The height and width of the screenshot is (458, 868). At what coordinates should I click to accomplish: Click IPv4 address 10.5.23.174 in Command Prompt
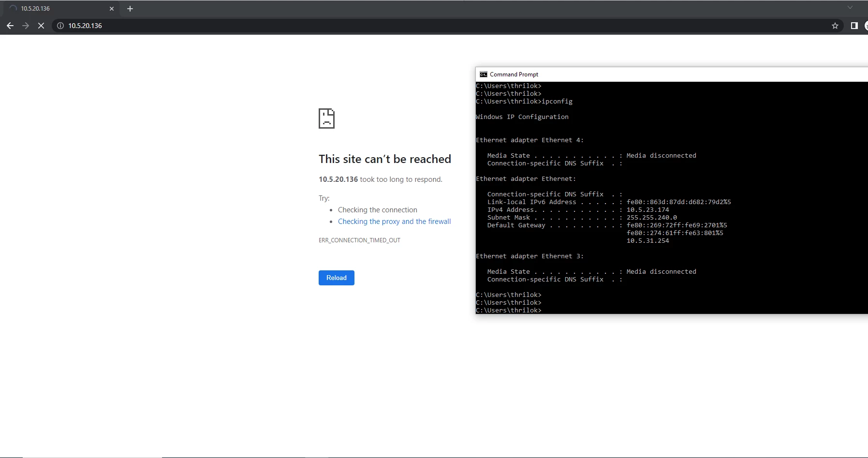647,210
